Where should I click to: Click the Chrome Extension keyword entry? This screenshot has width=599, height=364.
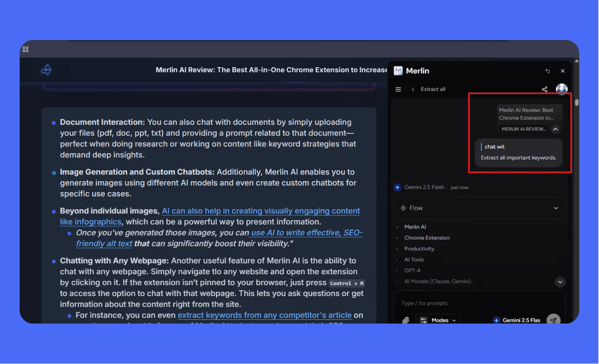427,238
